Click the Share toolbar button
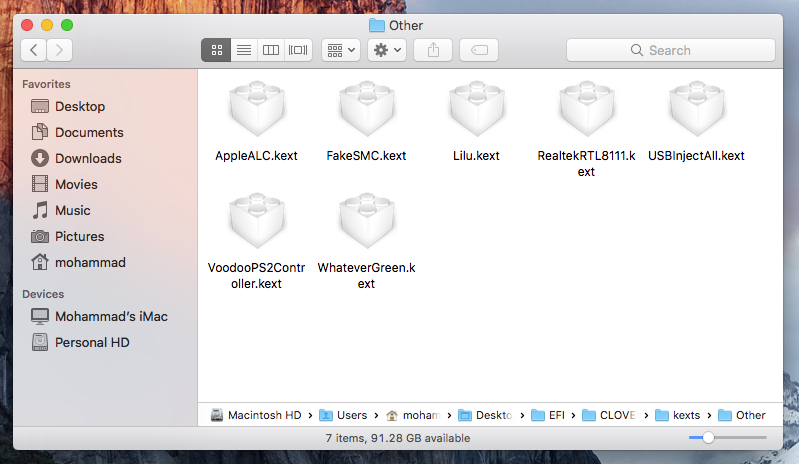 433,50
